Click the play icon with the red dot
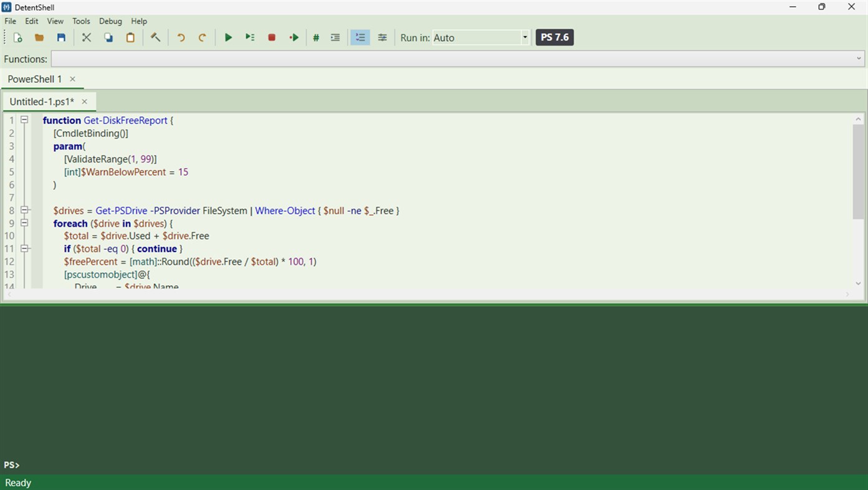The width and height of the screenshot is (868, 490). point(293,37)
